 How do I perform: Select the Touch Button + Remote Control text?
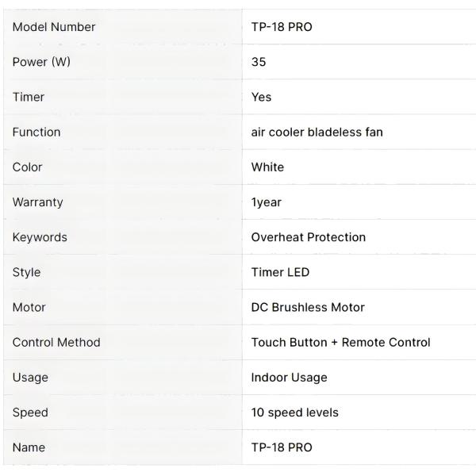tap(340, 342)
